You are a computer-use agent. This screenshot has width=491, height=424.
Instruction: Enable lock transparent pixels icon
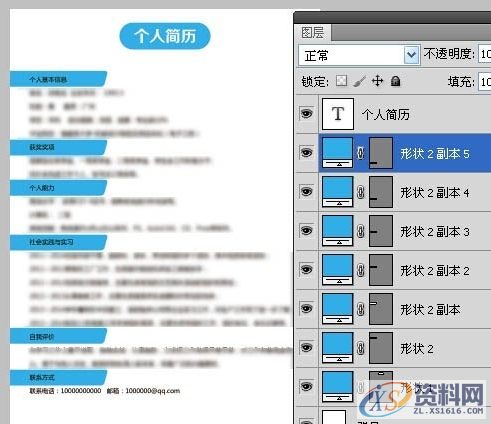click(341, 81)
